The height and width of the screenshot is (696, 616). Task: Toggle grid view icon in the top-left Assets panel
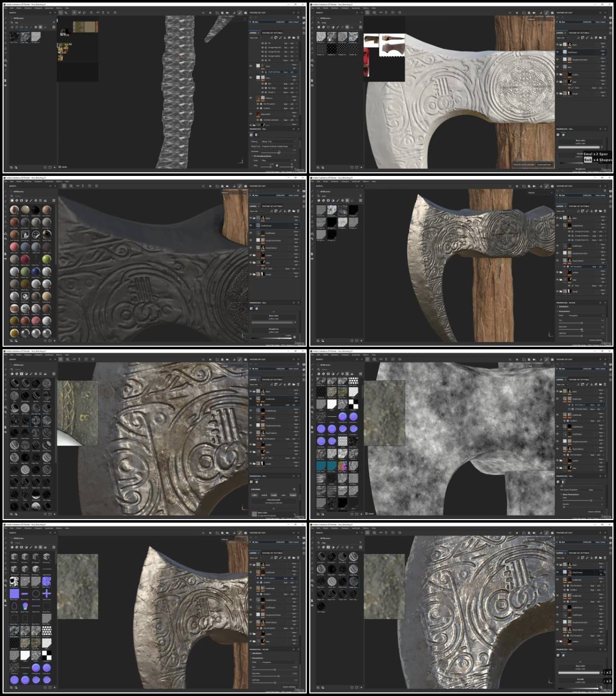[x=54, y=27]
